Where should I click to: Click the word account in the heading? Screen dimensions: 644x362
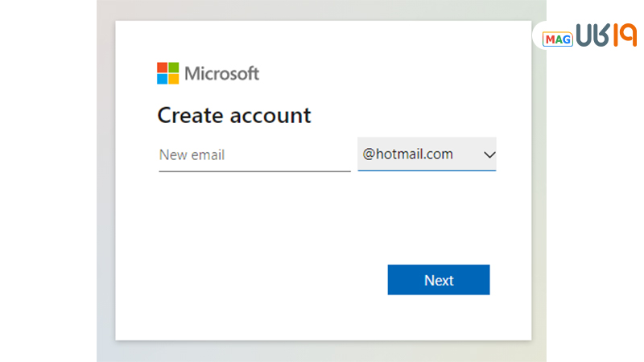click(270, 115)
